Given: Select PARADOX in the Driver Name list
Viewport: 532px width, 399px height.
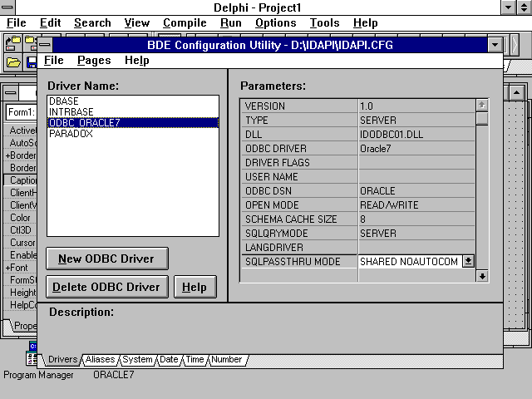Looking at the screenshot, I should [x=71, y=133].
